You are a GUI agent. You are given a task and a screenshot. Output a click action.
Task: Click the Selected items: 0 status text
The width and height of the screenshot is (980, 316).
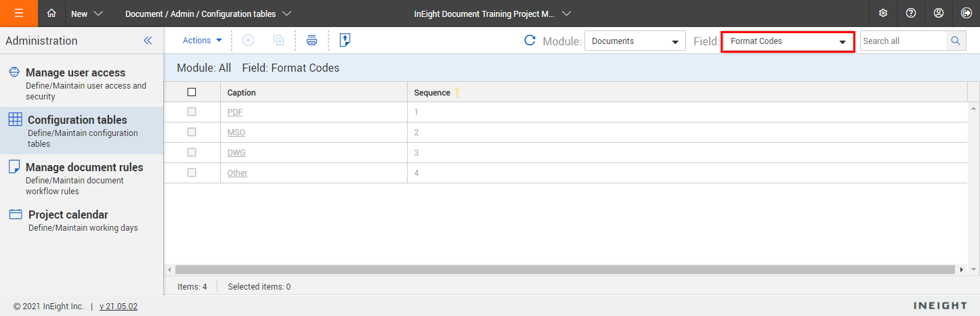(259, 286)
